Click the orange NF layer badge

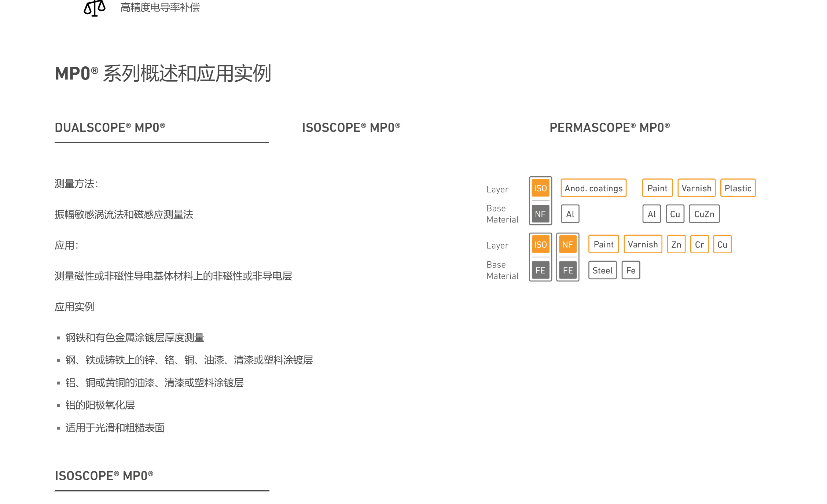567,244
